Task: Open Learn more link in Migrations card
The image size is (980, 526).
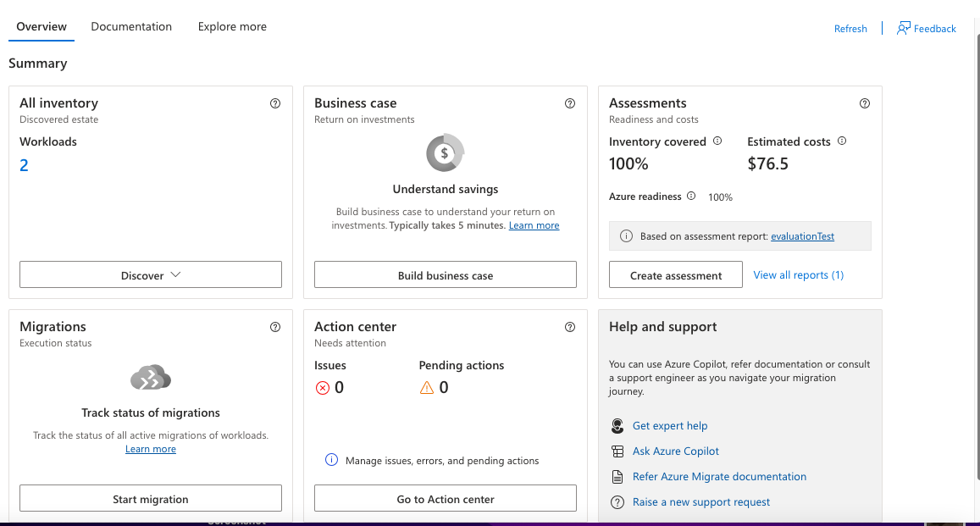Action: (x=151, y=449)
